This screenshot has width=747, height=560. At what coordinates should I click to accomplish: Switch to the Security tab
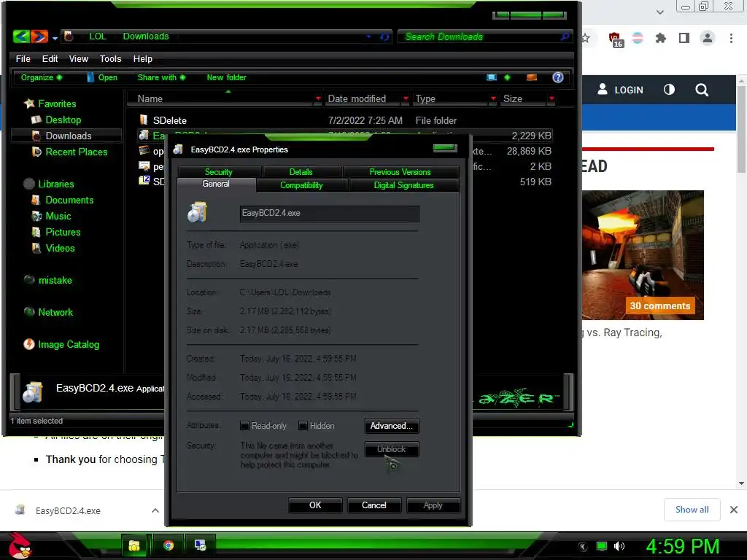click(219, 172)
